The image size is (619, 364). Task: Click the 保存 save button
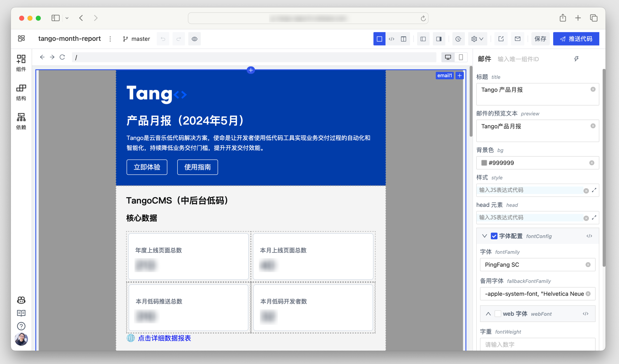[540, 39]
